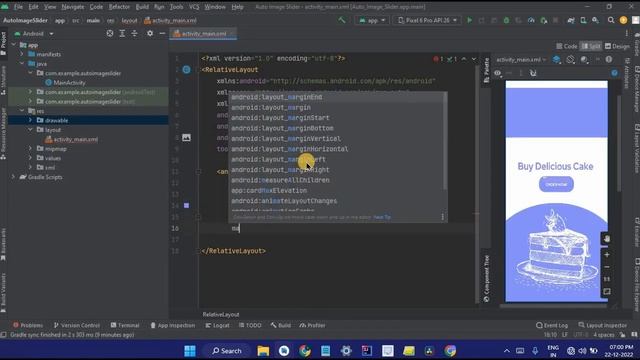Click the Make Project hammer icon
640x360 pixels.
coord(342,20)
